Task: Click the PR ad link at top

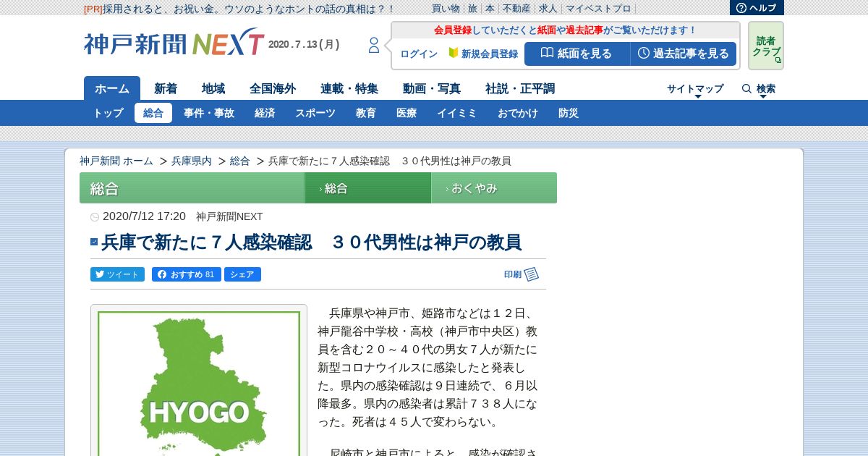Action: coord(239,9)
